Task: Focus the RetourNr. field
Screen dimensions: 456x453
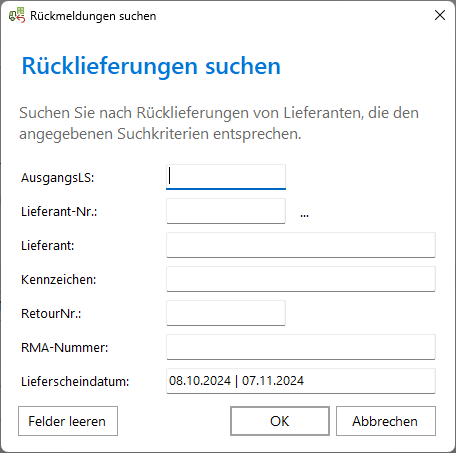Action: point(226,313)
